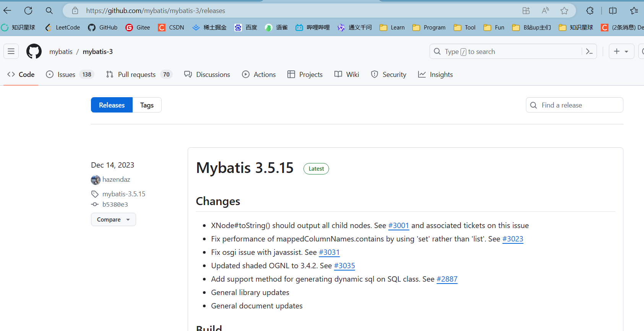Viewport: 644px width, 331px height.
Task: Open the Compare dropdown
Action: tap(114, 220)
